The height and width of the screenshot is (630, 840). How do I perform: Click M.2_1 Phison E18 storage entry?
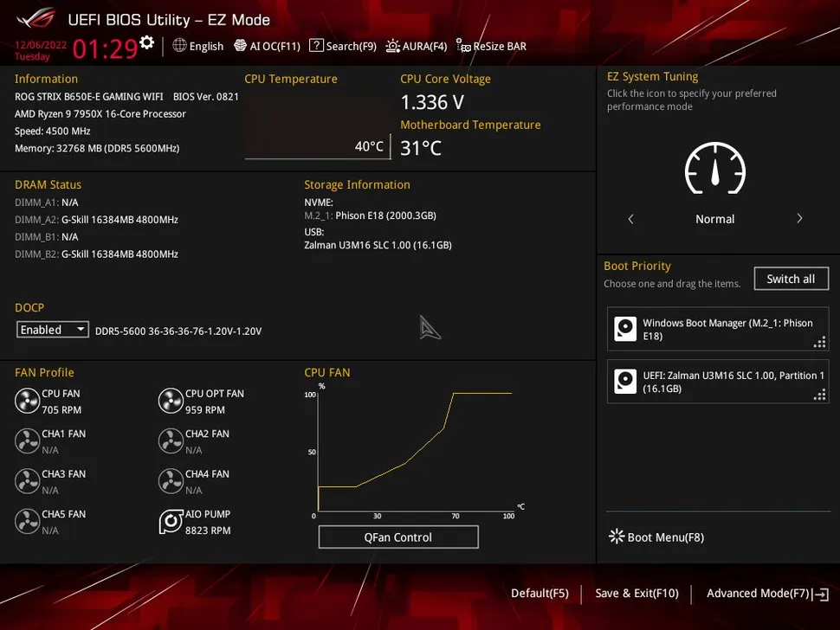(370, 215)
